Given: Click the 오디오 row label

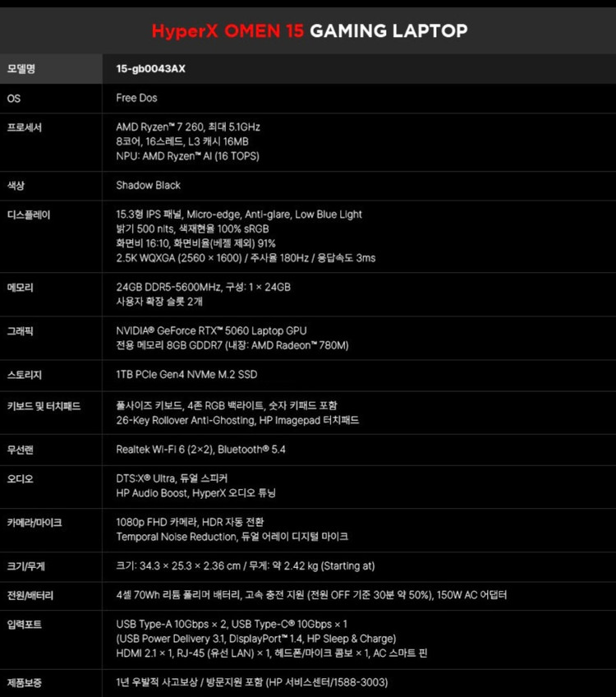Looking at the screenshot, I should pyautogui.click(x=20, y=478).
